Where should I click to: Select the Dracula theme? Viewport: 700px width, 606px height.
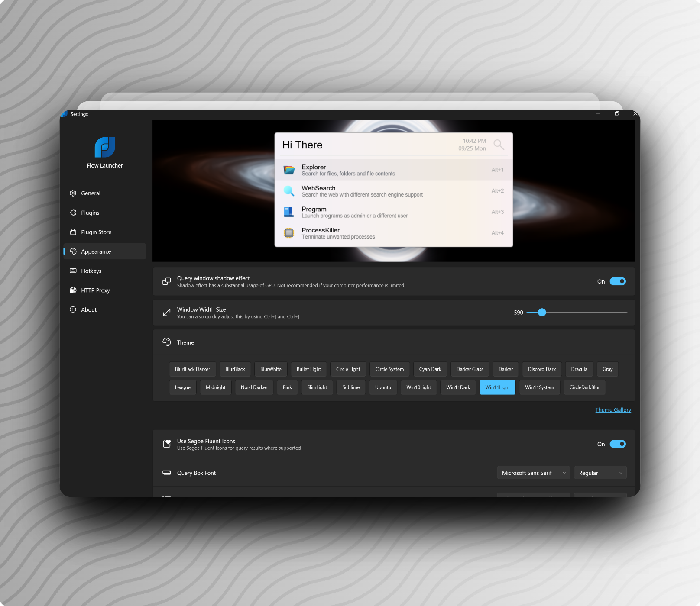click(x=579, y=369)
